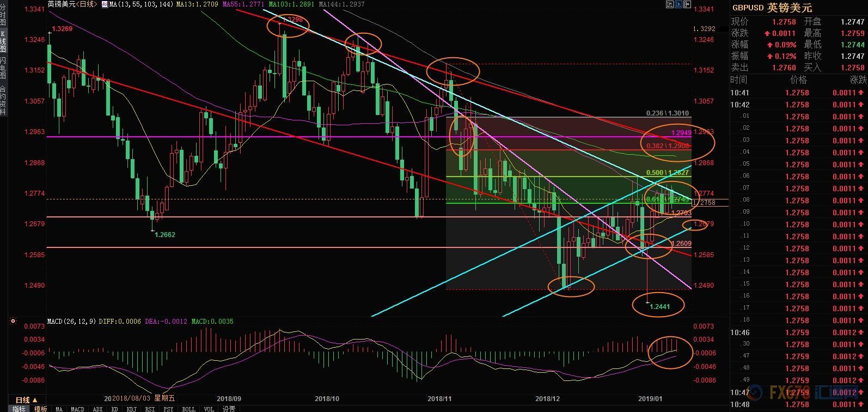
Task: Click the 卖出 price 1.2760
Action: pos(784,68)
